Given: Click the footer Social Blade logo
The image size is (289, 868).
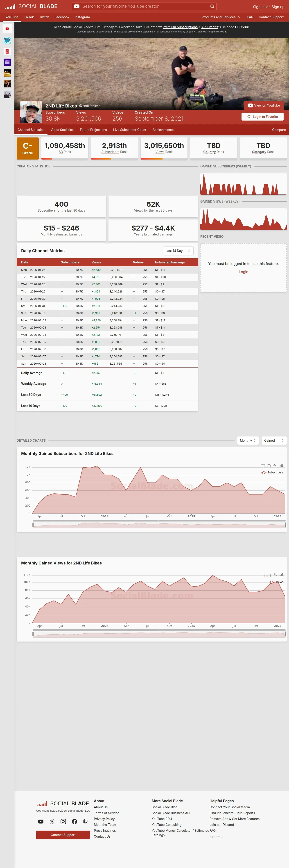Looking at the screenshot, I should click(x=63, y=804).
